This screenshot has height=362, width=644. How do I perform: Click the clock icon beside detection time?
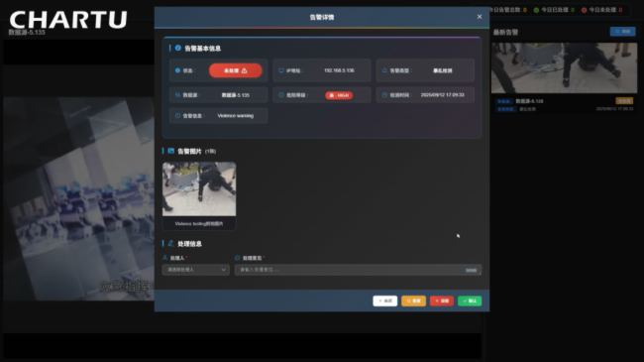pyautogui.click(x=384, y=95)
